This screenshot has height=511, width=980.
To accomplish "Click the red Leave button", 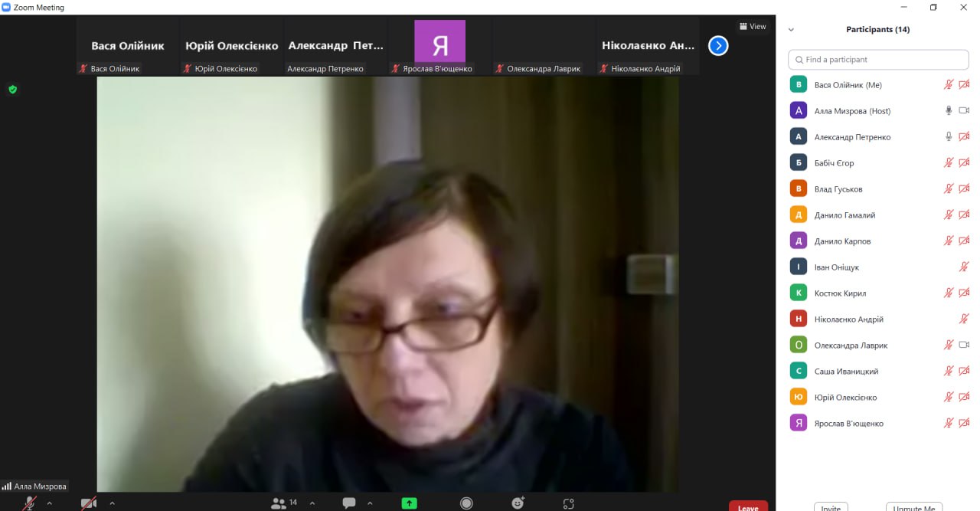I will (748, 506).
